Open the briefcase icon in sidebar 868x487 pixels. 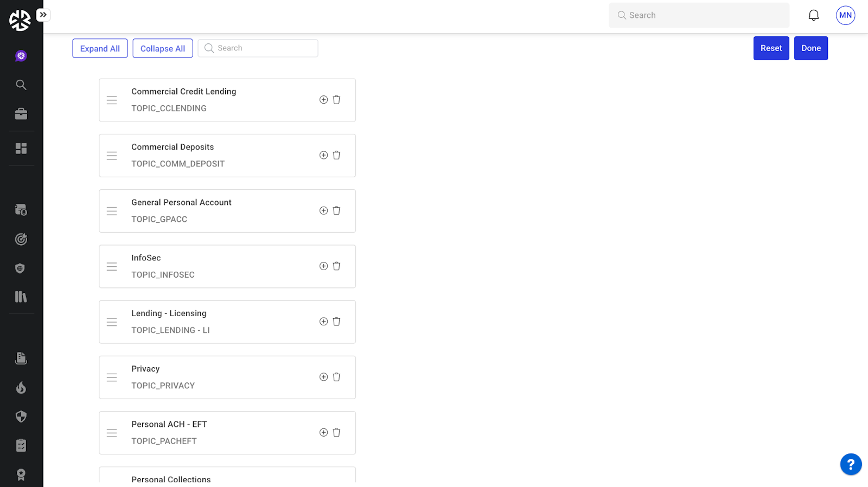pyautogui.click(x=21, y=114)
